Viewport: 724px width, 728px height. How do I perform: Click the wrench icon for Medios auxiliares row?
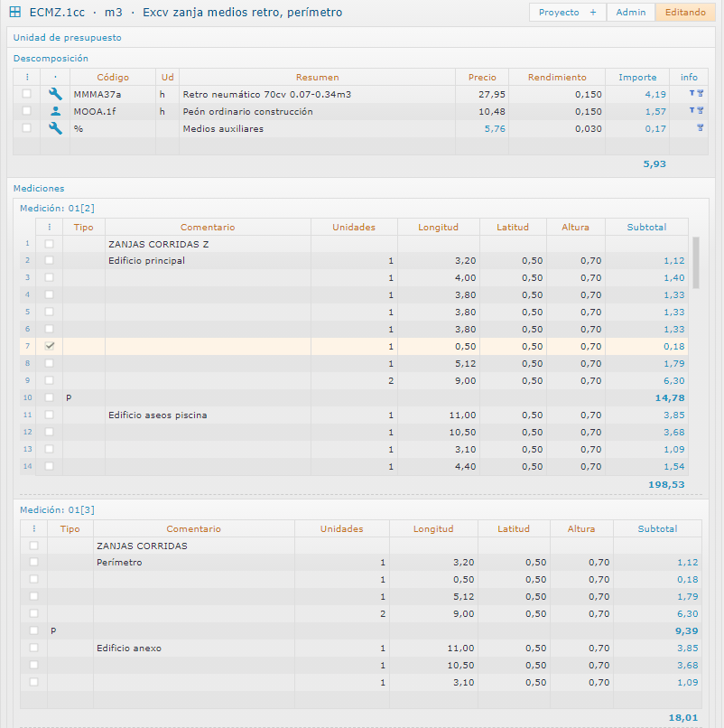click(x=55, y=128)
